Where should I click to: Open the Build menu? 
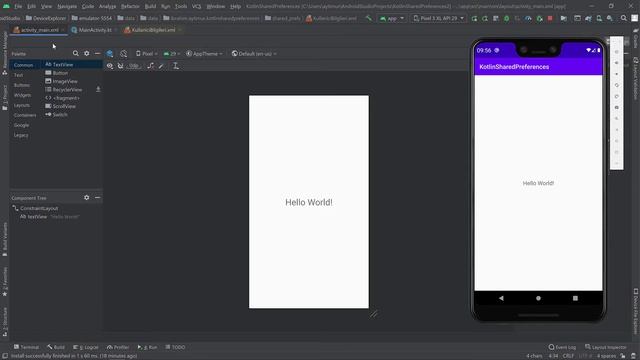pos(150,6)
